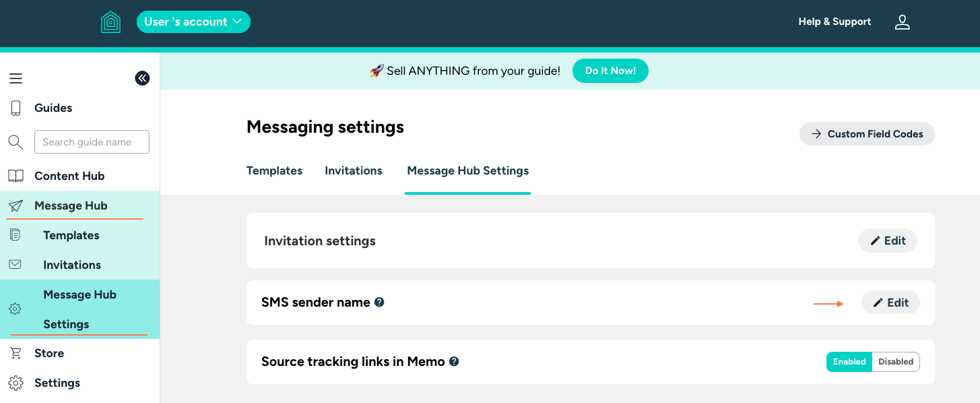This screenshot has width=980, height=403.
Task: Set source tracking links to Disabled
Action: click(x=896, y=362)
